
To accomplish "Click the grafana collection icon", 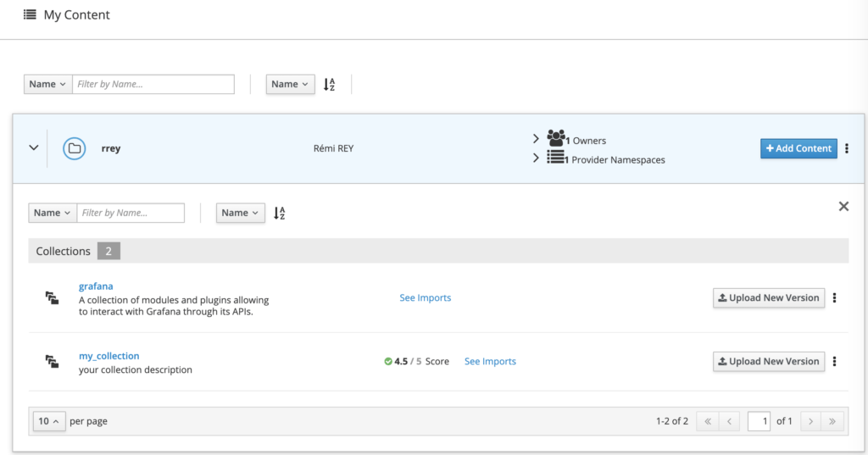I will pyautogui.click(x=52, y=298).
